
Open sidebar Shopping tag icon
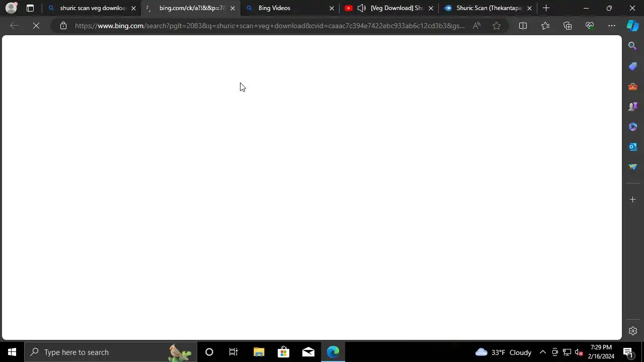click(x=633, y=66)
